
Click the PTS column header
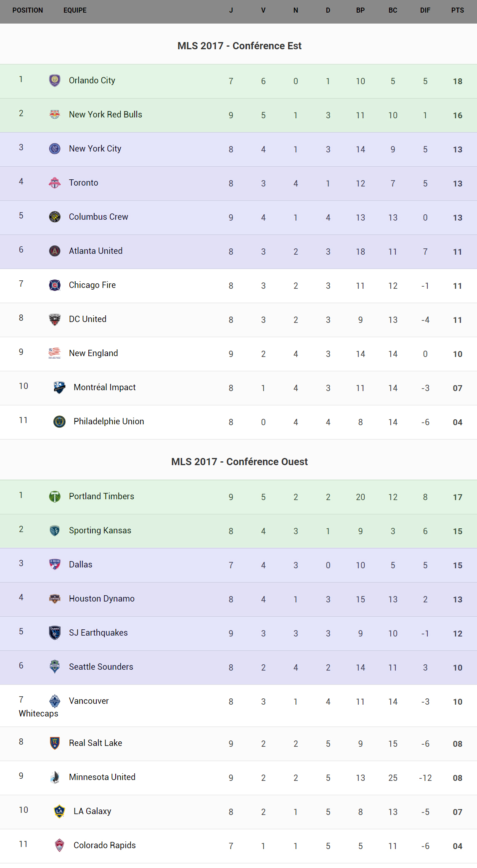[457, 11]
